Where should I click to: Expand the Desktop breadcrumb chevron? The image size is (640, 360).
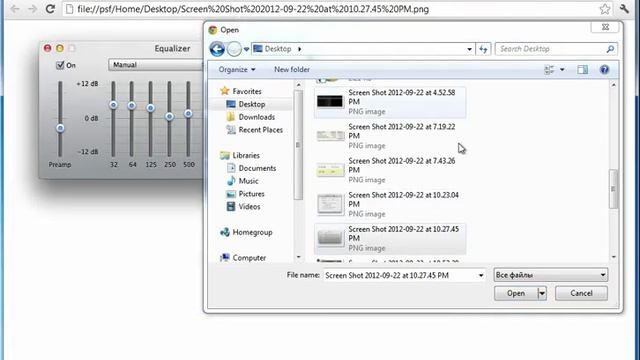[x=300, y=49]
